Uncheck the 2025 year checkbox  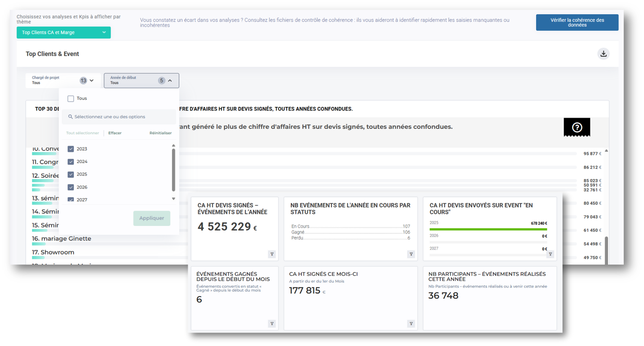pyautogui.click(x=71, y=174)
